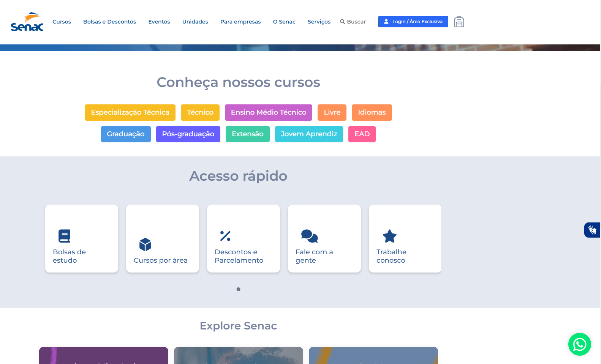This screenshot has width=601, height=364.
Task: Select the Pós-graduação course tag
Action: point(188,134)
